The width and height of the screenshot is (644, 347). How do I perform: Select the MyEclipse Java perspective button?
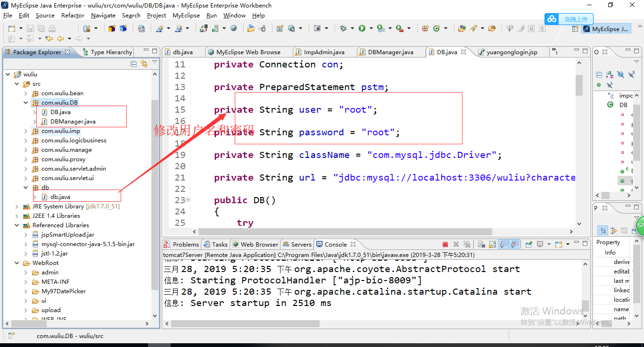pos(606,29)
